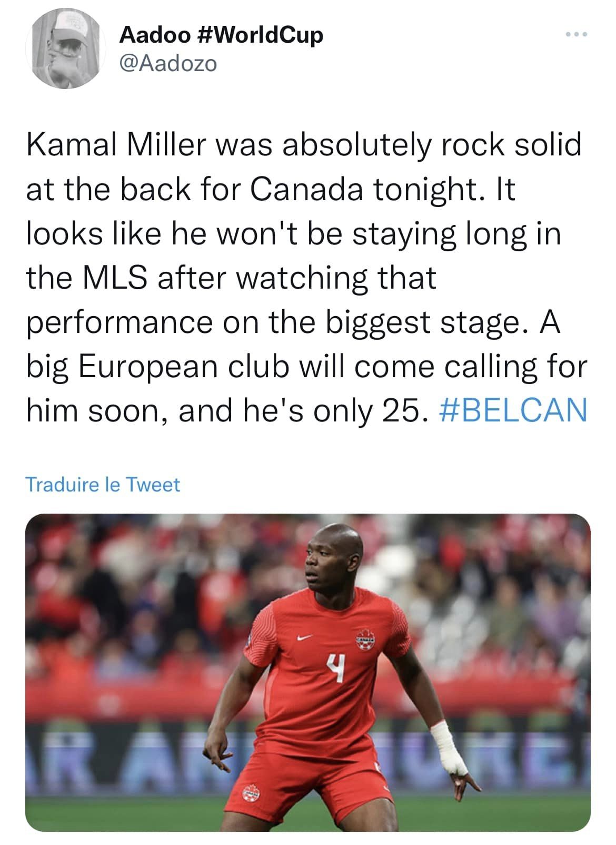Click the Aadoo #WorldCup display name
Screen dimensions: 616x845
click(x=221, y=35)
